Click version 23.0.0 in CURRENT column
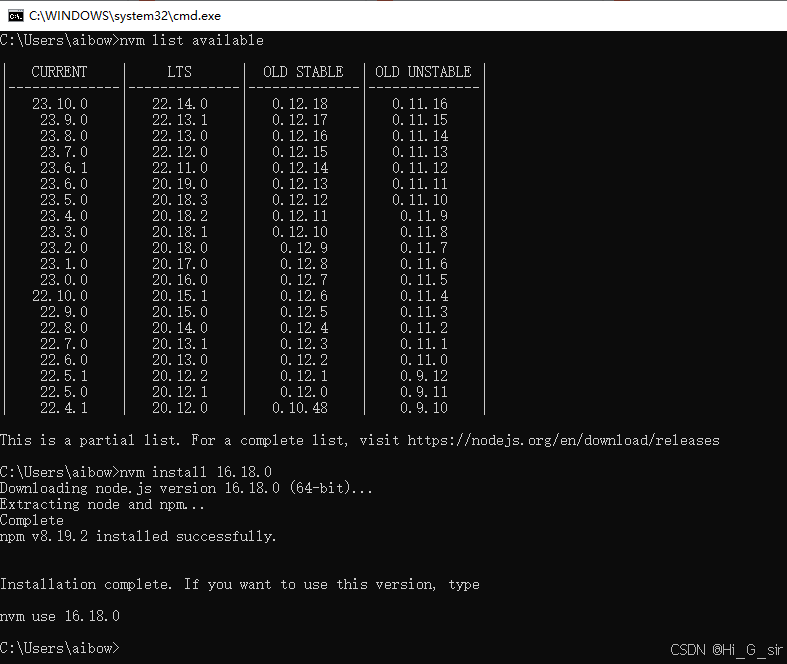The height and width of the screenshot is (664, 787). click(x=64, y=280)
